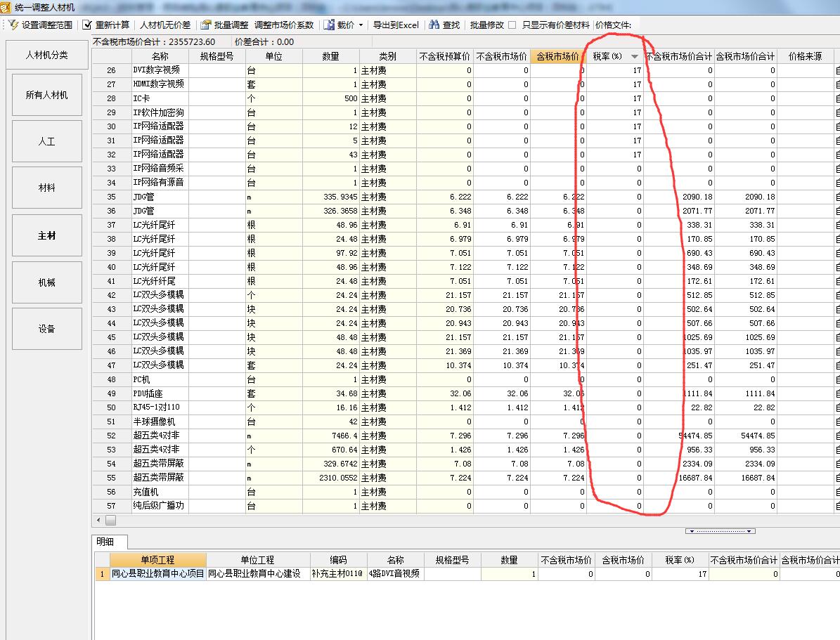The width and height of the screenshot is (840, 640).
Task: Click the 所有人材机 sidebar button
Action: [x=46, y=94]
